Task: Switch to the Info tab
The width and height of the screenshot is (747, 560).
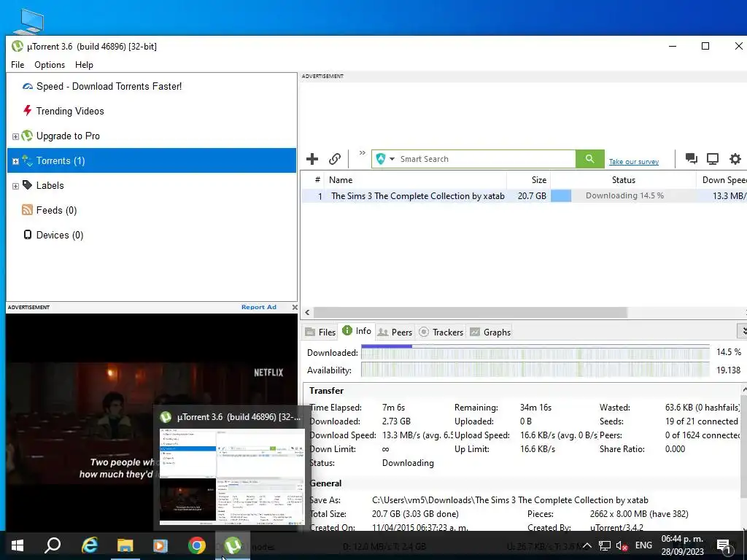Action: point(357,331)
